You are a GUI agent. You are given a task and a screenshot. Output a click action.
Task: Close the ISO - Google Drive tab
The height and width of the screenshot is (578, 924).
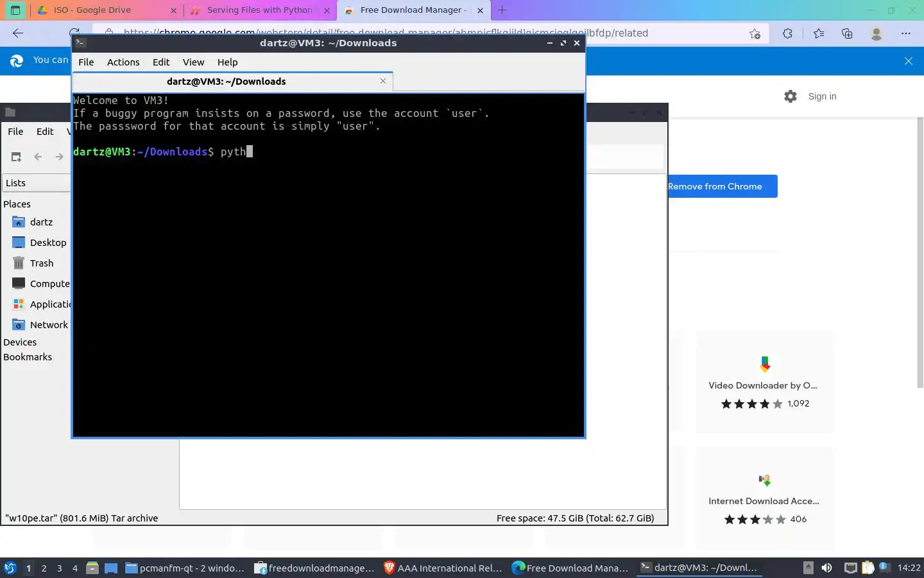pos(173,10)
